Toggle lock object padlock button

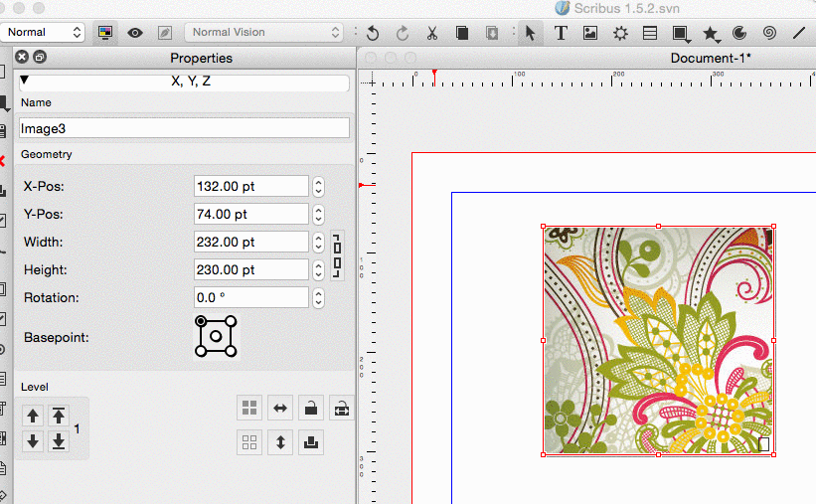(x=311, y=408)
